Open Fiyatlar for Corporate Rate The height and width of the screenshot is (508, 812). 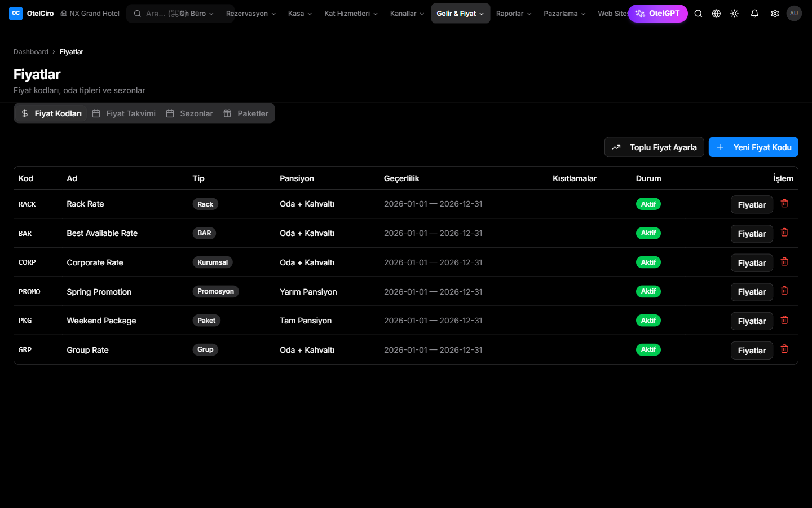752,263
